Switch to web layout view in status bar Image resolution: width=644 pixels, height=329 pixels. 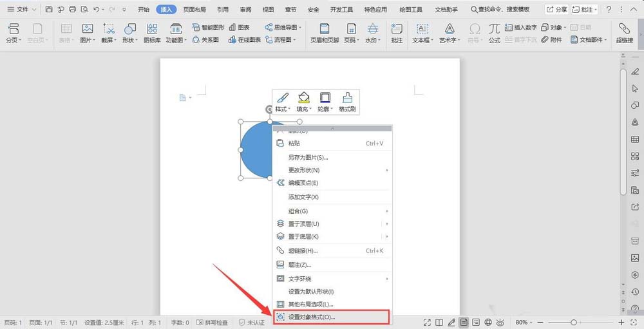[488, 323]
